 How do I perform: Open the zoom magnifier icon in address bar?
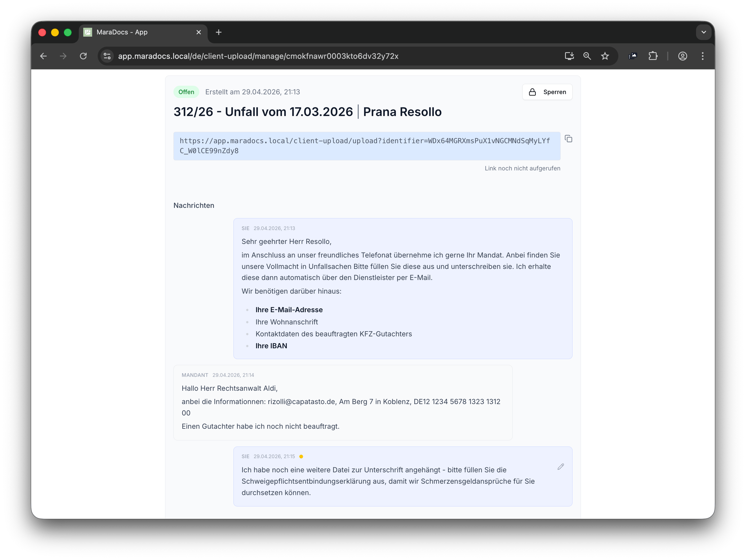click(587, 56)
